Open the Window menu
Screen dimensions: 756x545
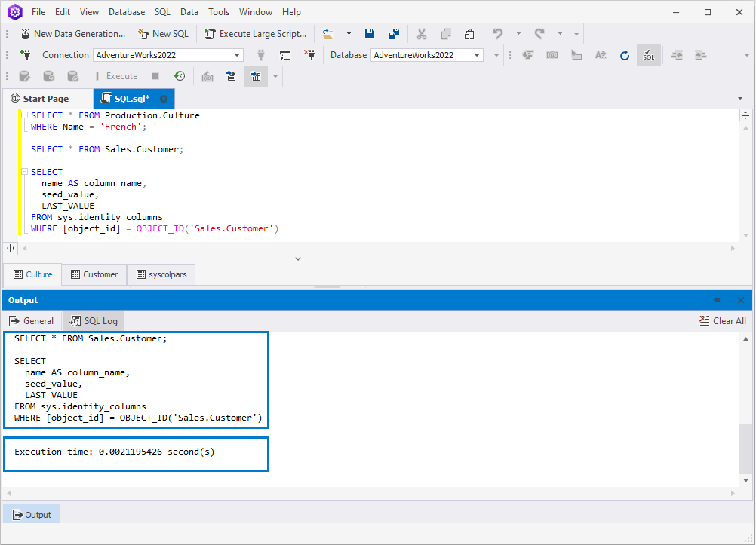click(256, 12)
